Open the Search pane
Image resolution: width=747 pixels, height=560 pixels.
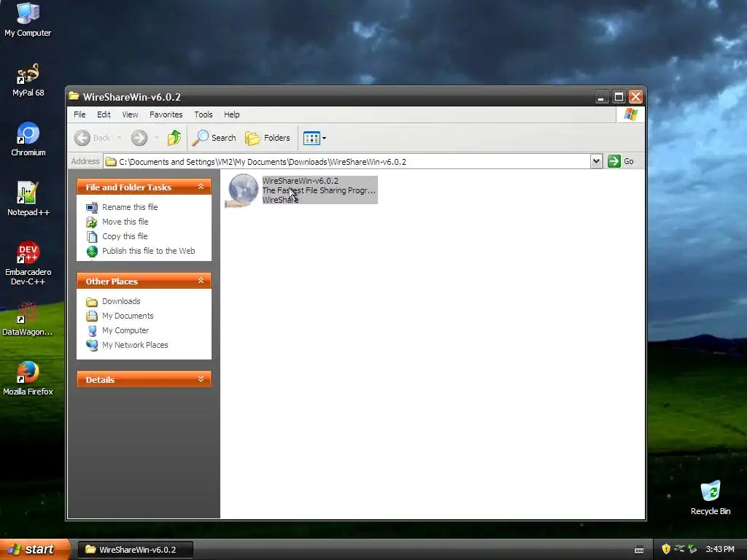(x=214, y=138)
